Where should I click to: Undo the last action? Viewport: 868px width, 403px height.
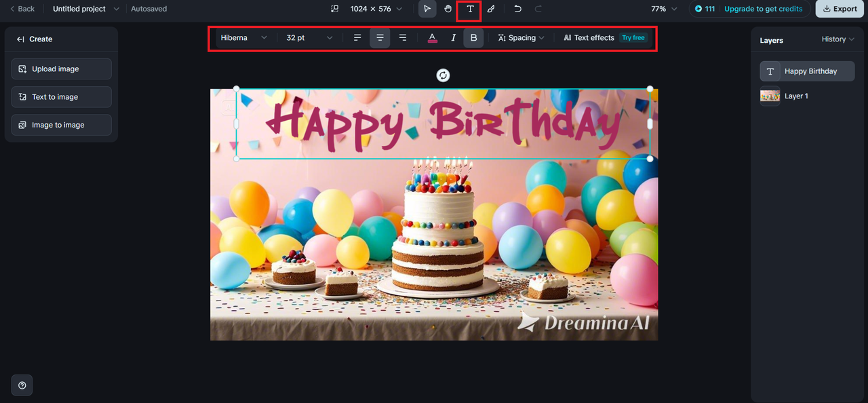point(518,9)
